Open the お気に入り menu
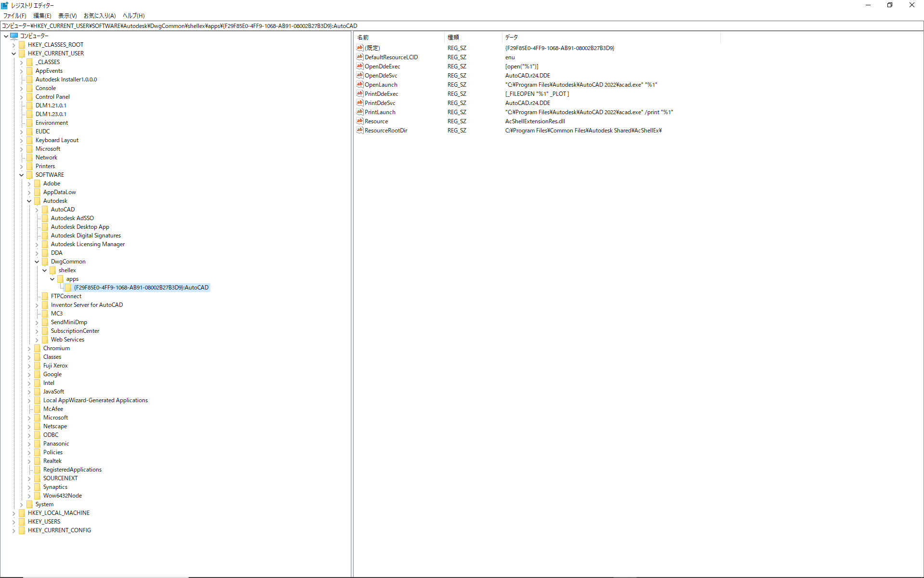The height and width of the screenshot is (578, 924). [x=99, y=15]
